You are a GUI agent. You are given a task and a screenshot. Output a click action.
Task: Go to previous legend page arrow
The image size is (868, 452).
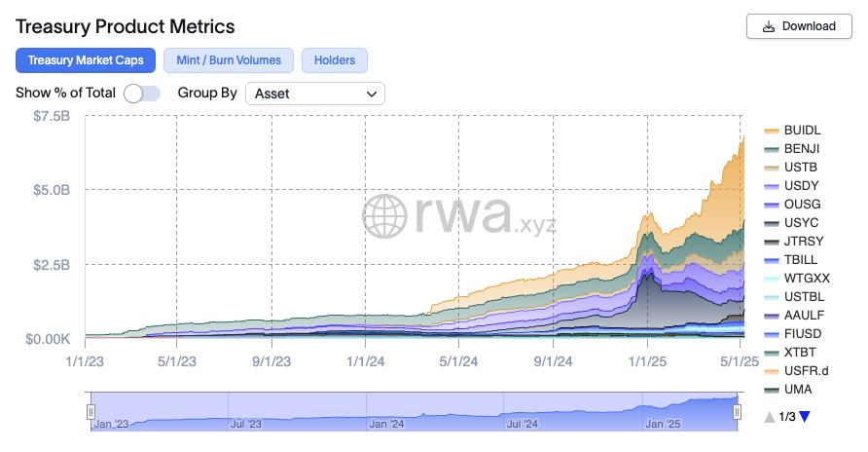[x=770, y=417]
